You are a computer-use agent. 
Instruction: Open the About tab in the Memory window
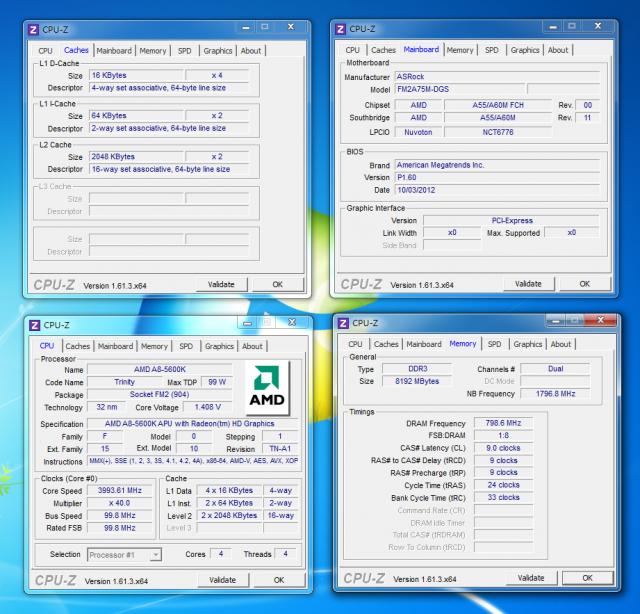tap(561, 344)
